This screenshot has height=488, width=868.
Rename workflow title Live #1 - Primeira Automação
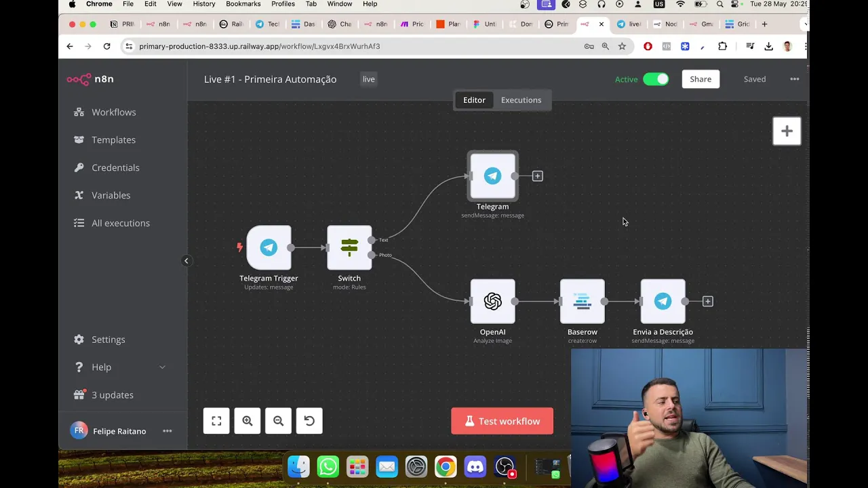(x=270, y=79)
